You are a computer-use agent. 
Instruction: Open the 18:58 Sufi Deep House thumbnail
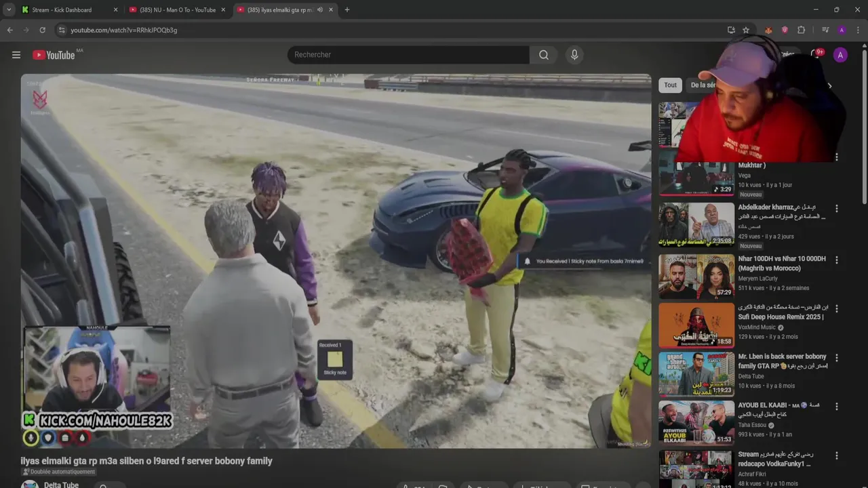[x=696, y=325]
